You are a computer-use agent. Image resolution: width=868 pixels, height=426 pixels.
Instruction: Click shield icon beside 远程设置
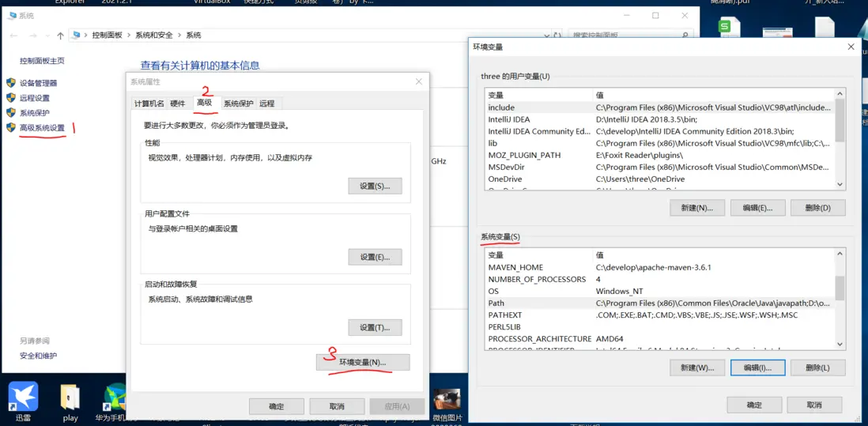click(10, 98)
